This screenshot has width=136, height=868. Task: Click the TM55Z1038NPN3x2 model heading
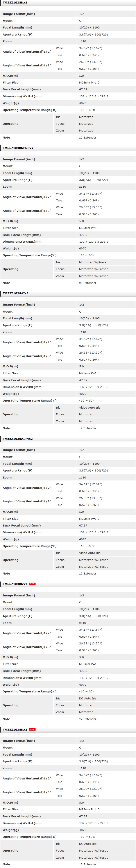[18, 148]
